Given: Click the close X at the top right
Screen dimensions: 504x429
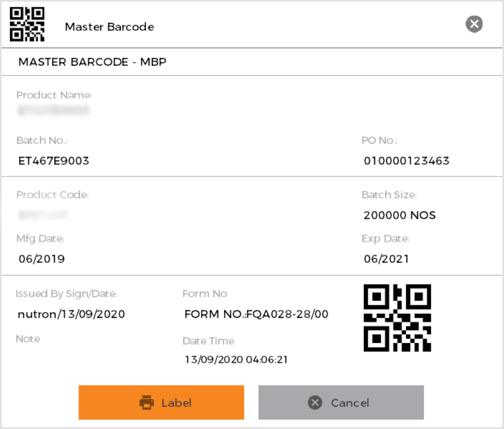Looking at the screenshot, I should pos(474,24).
